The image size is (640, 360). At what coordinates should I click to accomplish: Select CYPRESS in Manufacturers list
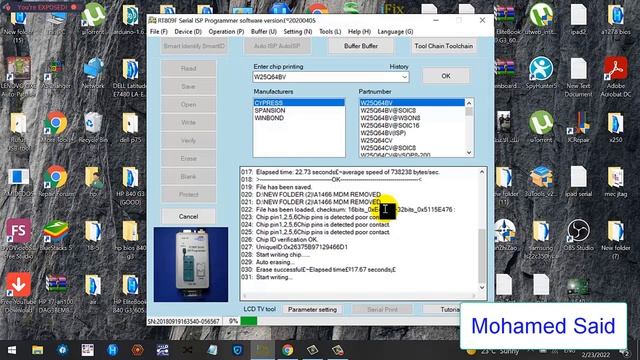299,103
